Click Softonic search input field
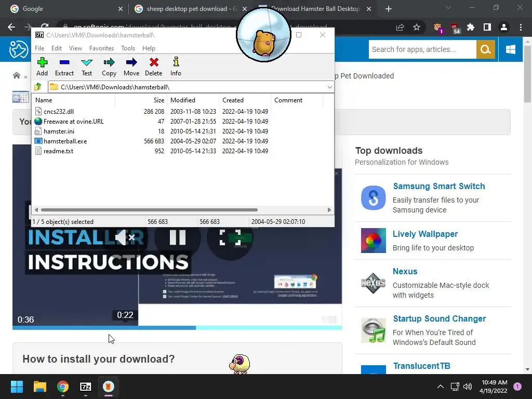Image resolution: width=532 pixels, height=399 pixels. click(422, 49)
